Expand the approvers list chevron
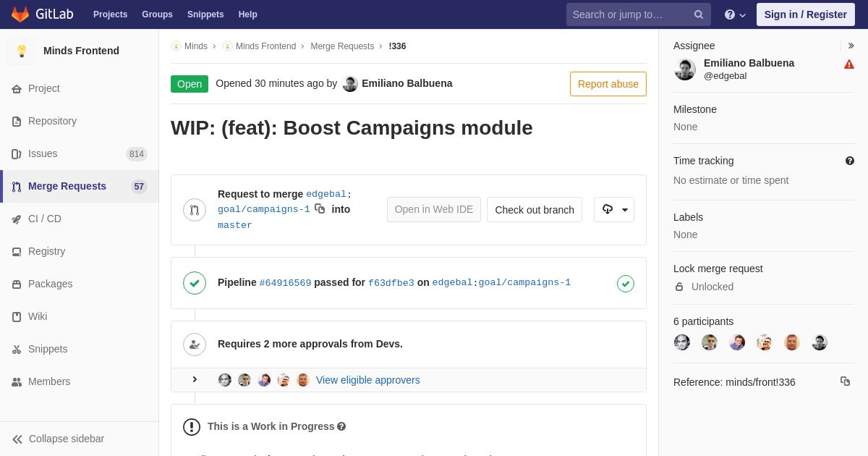Viewport: 868px width, 456px height. click(x=194, y=379)
